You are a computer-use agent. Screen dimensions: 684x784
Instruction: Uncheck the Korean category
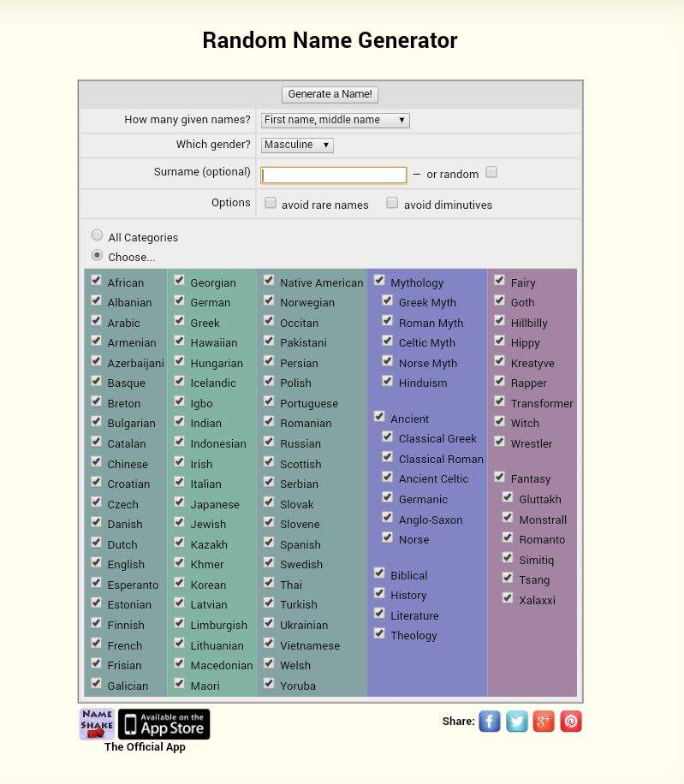[x=180, y=583]
